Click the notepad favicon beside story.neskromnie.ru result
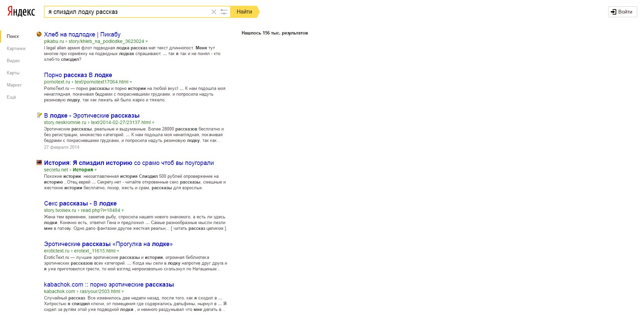Screen dimensions: 644x316 pos(39,115)
